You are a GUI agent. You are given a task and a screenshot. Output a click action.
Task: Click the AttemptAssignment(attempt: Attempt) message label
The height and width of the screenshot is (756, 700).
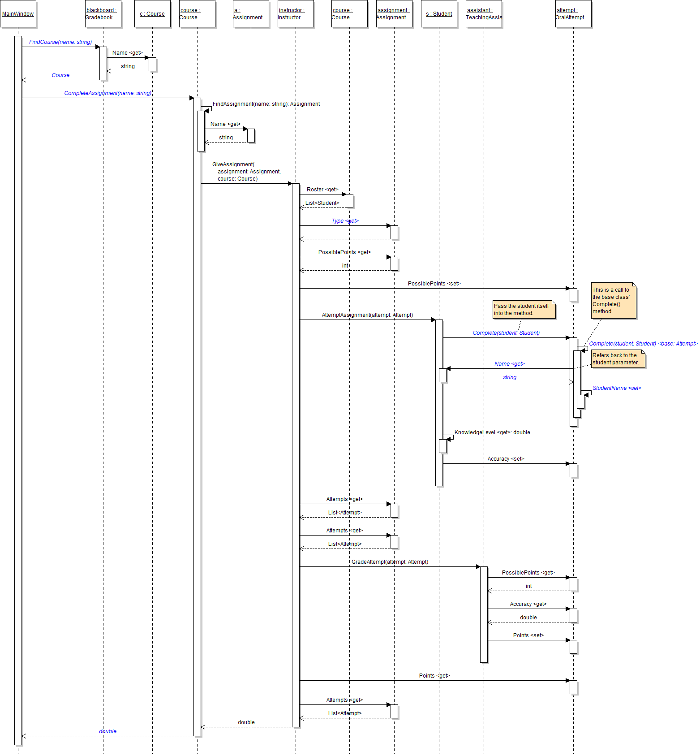367,315
